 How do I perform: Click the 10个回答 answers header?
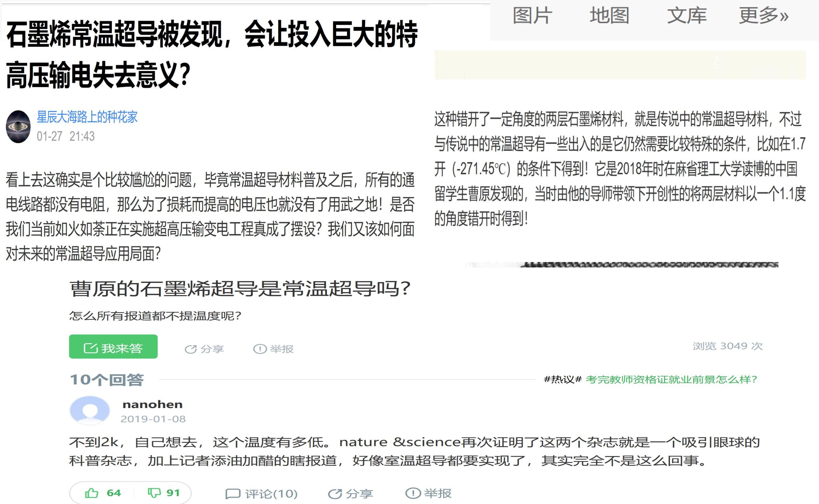(107, 380)
